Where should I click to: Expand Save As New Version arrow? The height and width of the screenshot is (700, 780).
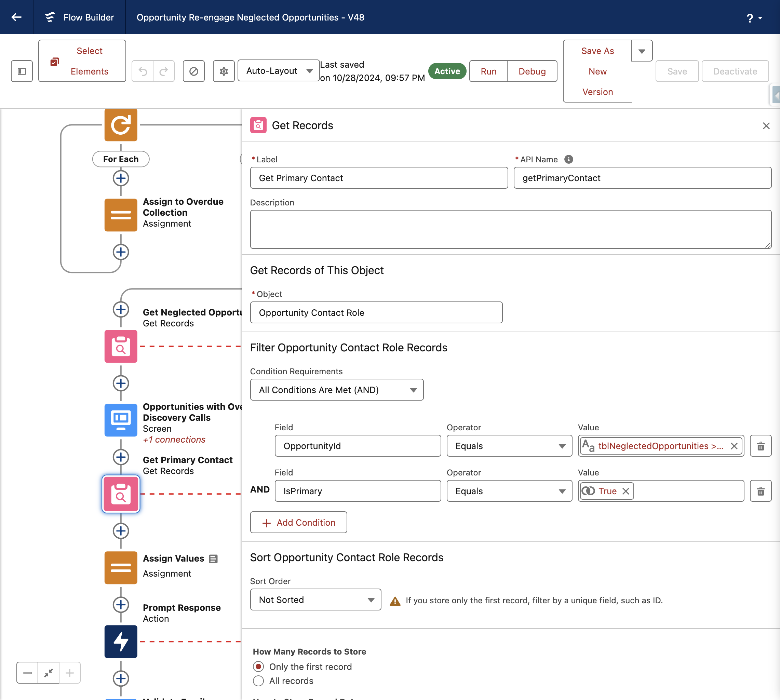[x=642, y=51]
